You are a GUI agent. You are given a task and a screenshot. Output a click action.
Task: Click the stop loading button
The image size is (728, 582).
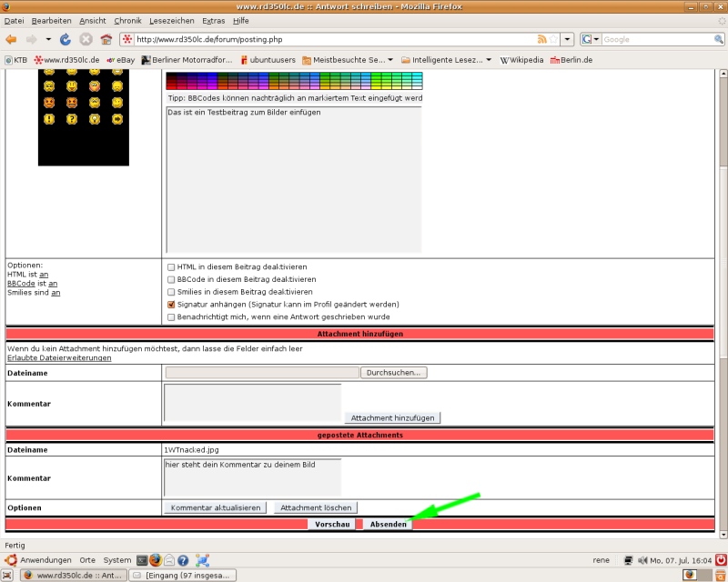pos(86,40)
